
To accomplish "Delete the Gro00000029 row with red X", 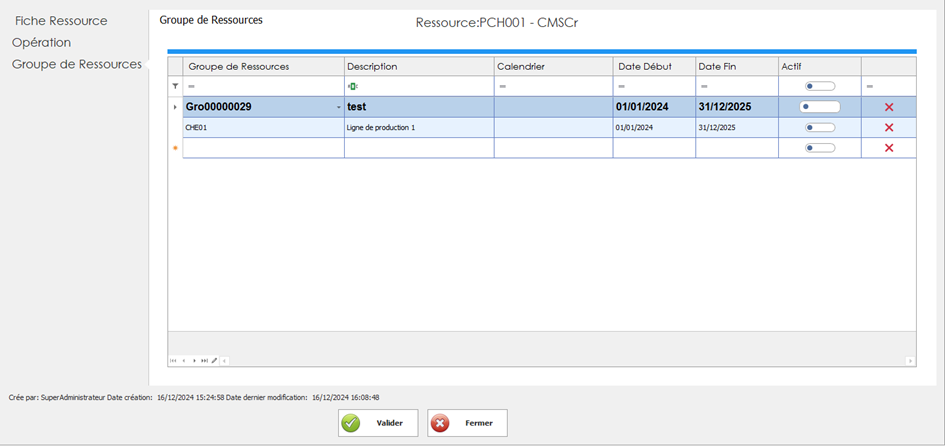I will click(x=888, y=107).
